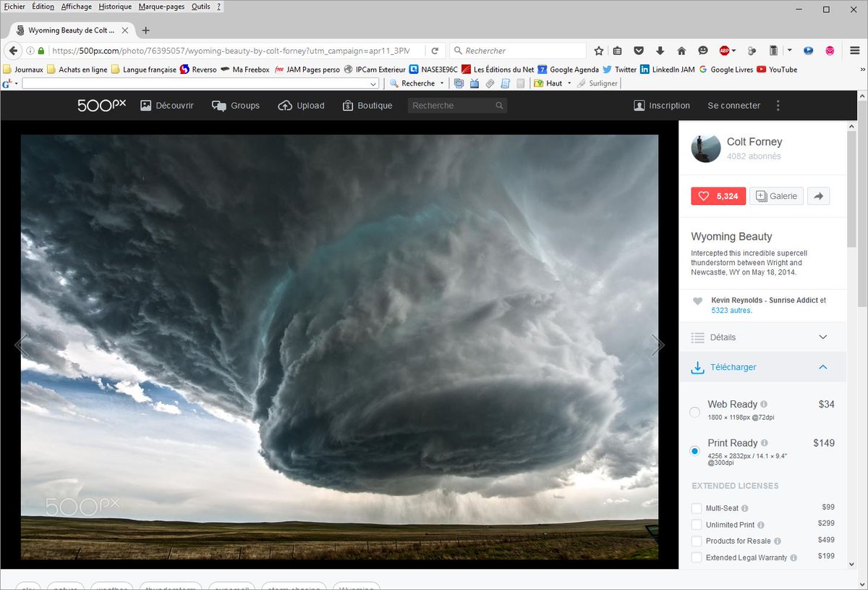Open the Reverso bookmark
The image size is (868, 590).
click(198, 69)
